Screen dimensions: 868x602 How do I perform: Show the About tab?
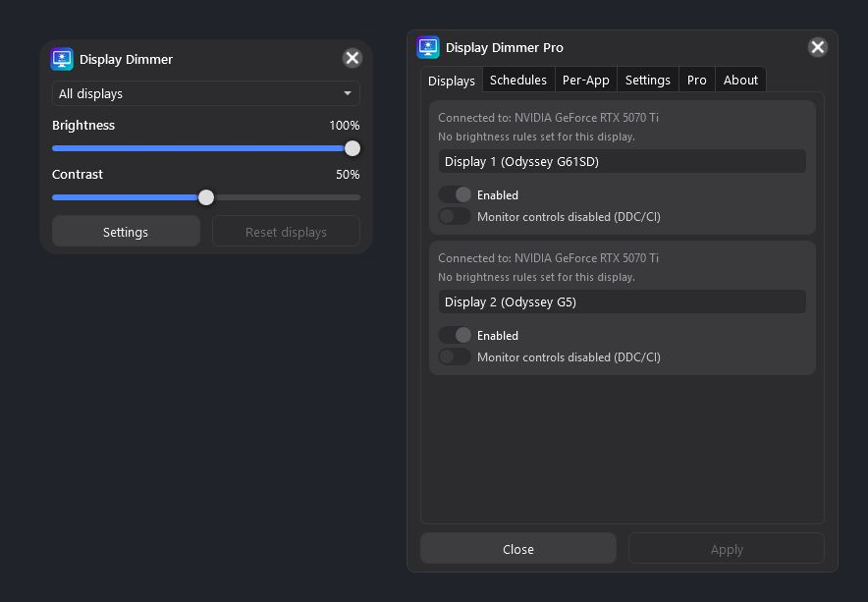click(x=740, y=80)
